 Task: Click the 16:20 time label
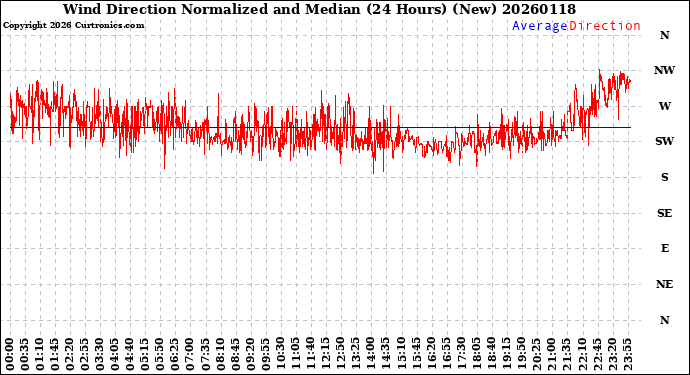pos(431,355)
